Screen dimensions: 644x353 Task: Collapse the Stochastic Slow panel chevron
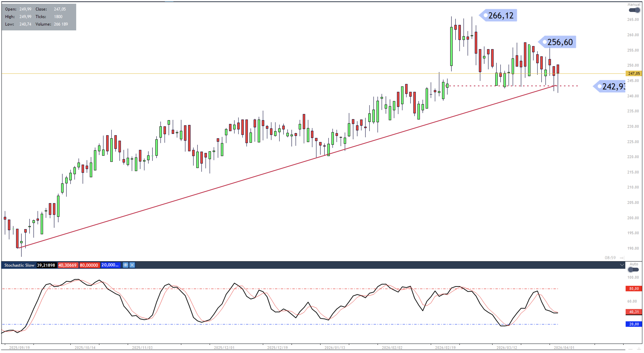[622, 265]
